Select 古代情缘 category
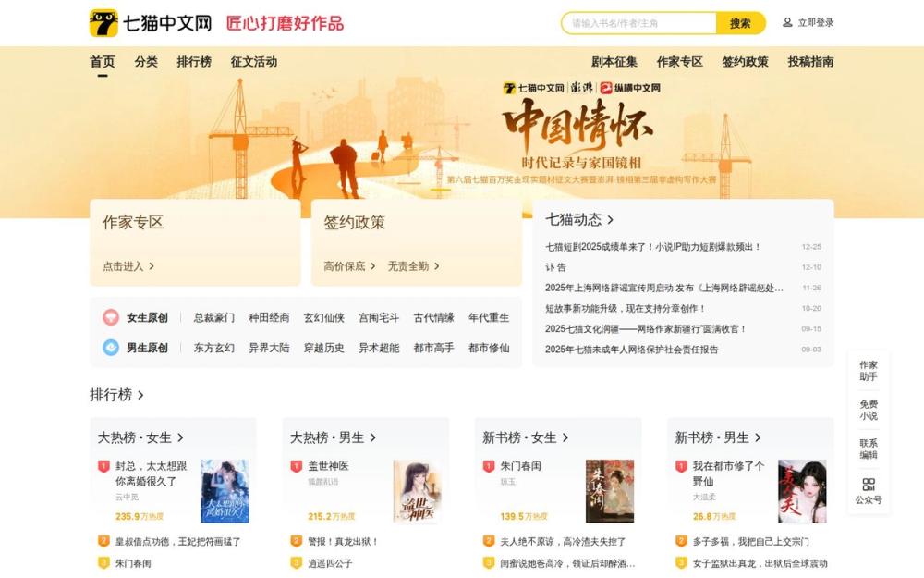This screenshot has width=924, height=578. pyautogui.click(x=433, y=317)
